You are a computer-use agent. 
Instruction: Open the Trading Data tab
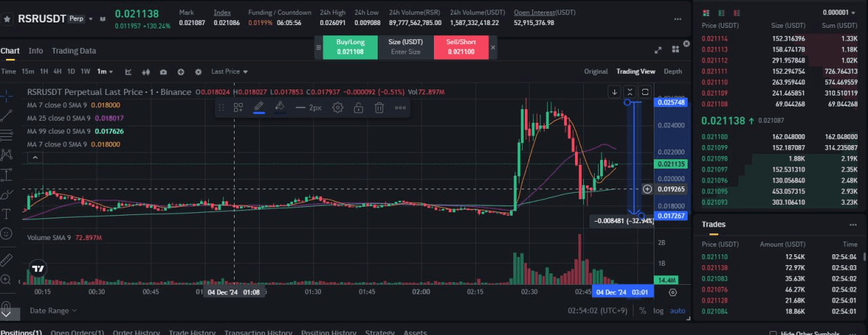(74, 51)
